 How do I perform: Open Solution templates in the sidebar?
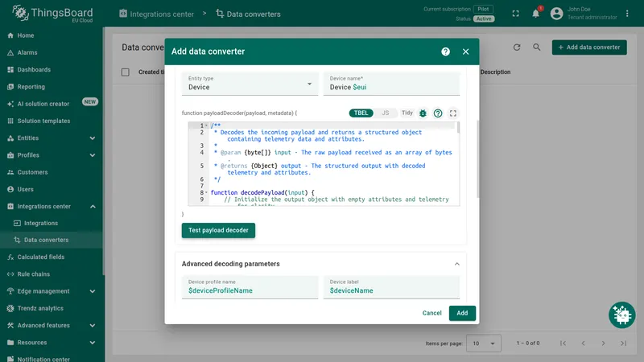coord(51,121)
